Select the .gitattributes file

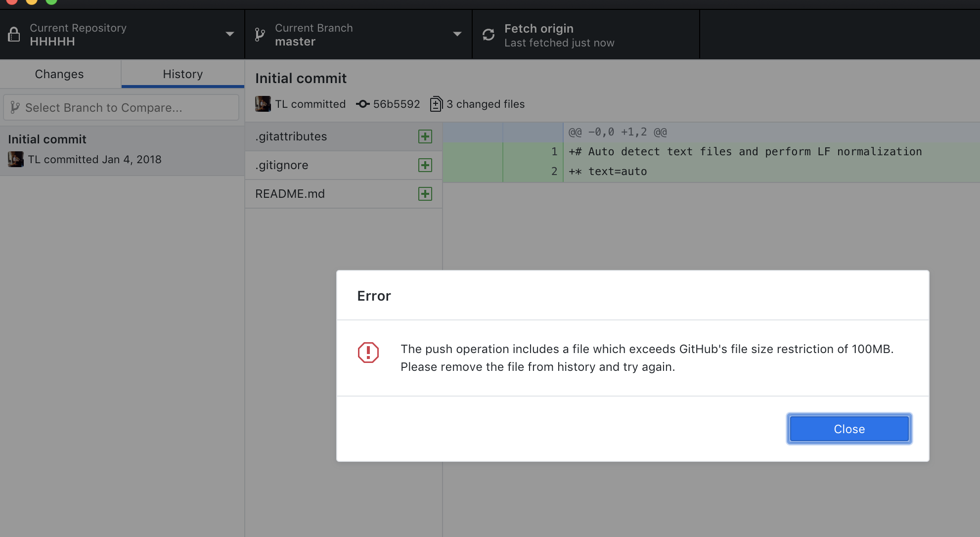(343, 136)
